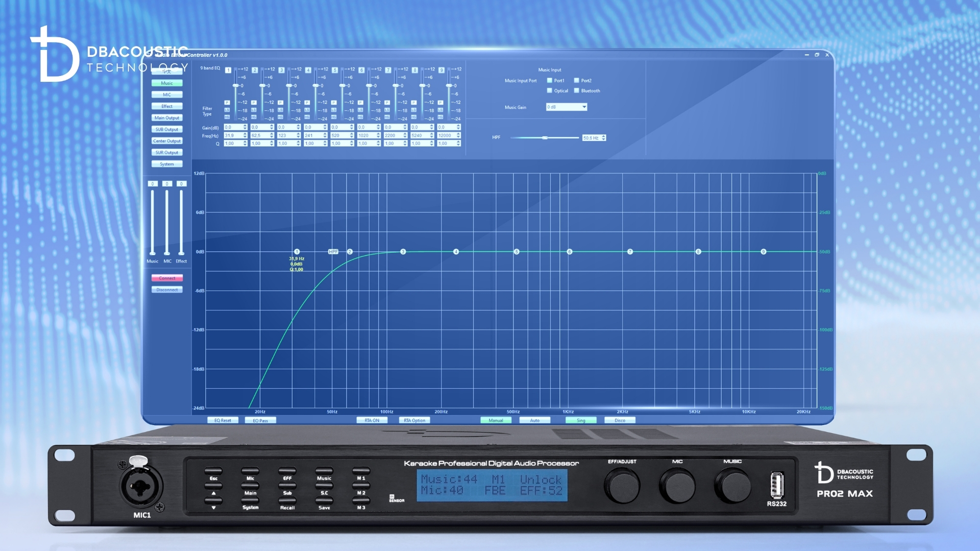This screenshot has width=980, height=551.
Task: Click node 6 on the EQ curve
Action: [x=569, y=252]
